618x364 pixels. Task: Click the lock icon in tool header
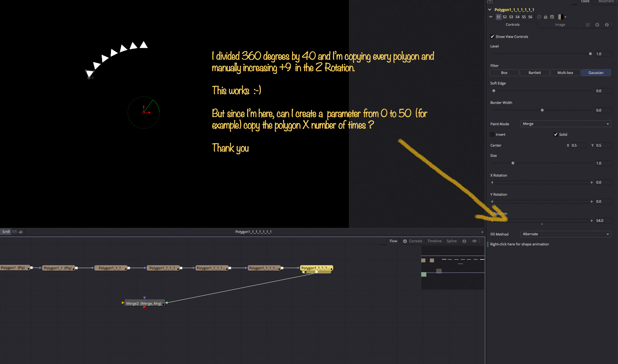[x=546, y=17]
